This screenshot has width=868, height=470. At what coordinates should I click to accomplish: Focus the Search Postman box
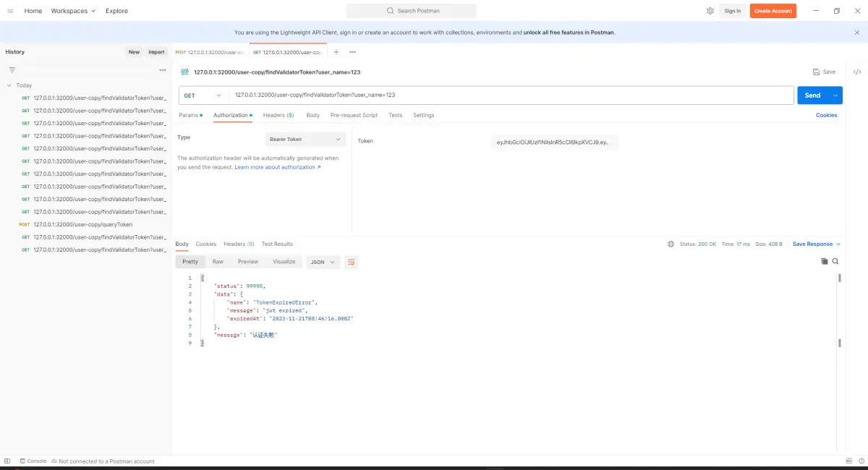tap(412, 11)
